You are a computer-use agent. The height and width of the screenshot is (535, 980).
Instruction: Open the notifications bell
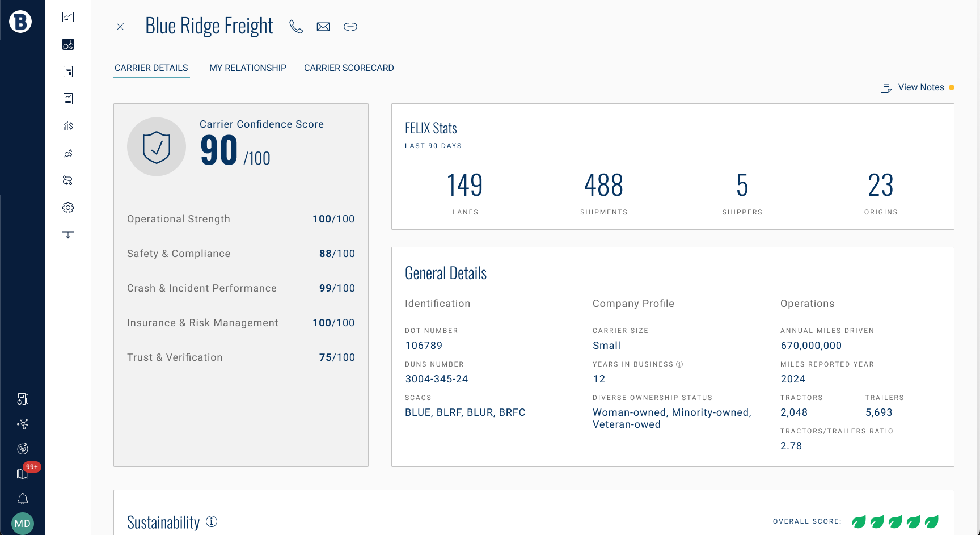(23, 499)
